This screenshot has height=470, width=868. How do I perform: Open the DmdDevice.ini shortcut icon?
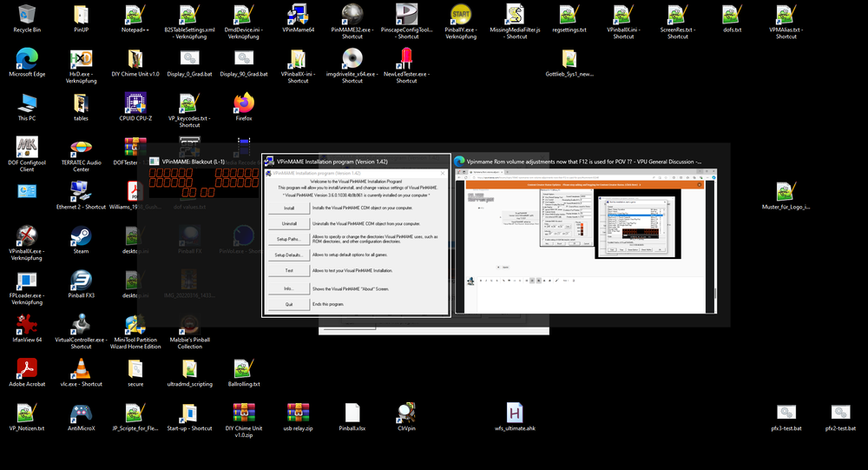click(244, 15)
